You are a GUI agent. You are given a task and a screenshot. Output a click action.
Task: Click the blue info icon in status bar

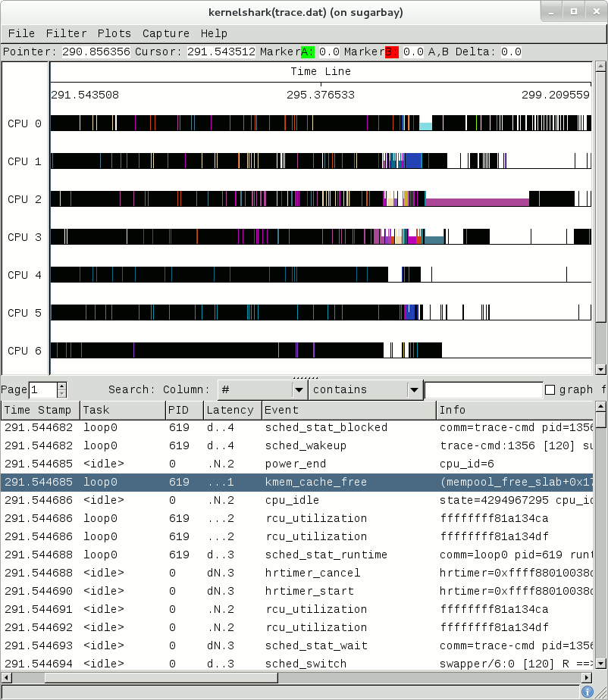pyautogui.click(x=587, y=692)
